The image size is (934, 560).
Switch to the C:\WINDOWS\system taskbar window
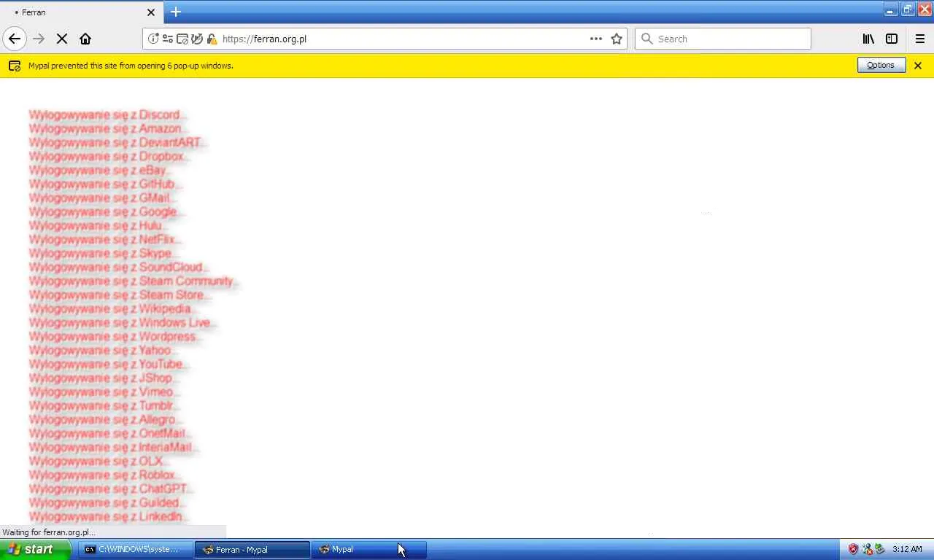click(x=135, y=549)
